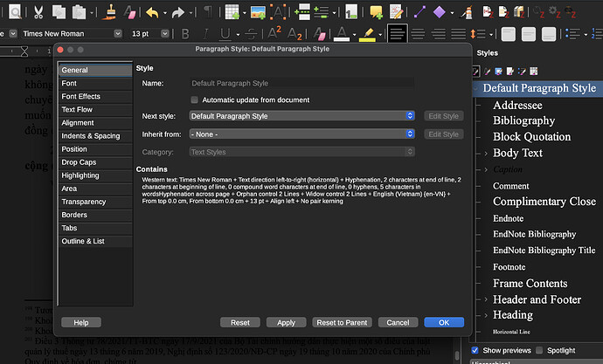Click the Underline formatting button
The width and height of the screenshot is (603, 364).
click(225, 34)
